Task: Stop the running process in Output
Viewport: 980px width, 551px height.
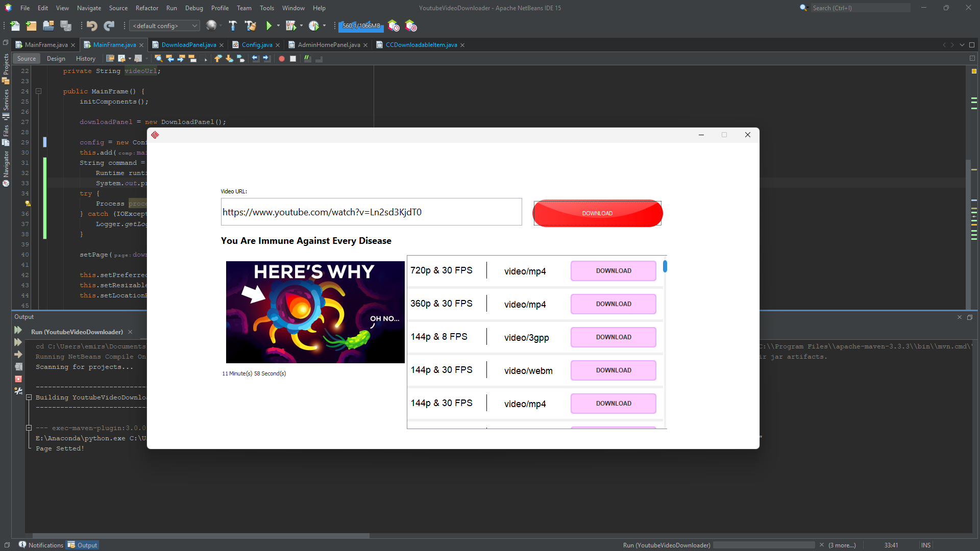Action: click(x=18, y=379)
